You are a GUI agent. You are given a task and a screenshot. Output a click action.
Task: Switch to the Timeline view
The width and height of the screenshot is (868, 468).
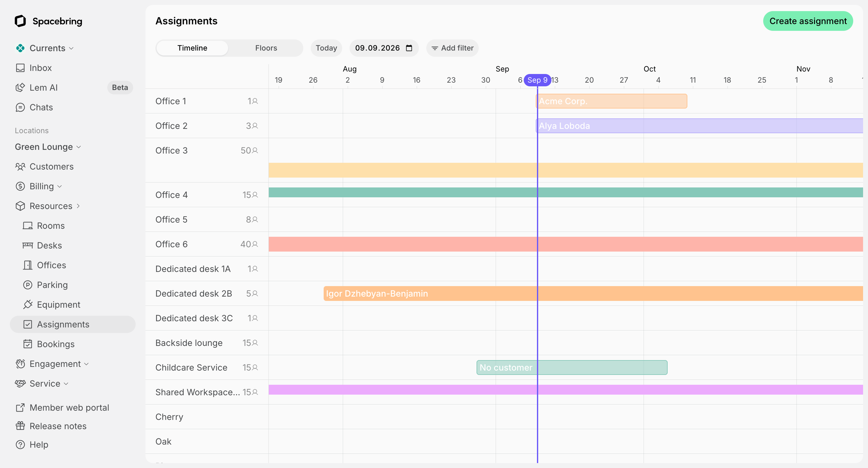click(192, 48)
